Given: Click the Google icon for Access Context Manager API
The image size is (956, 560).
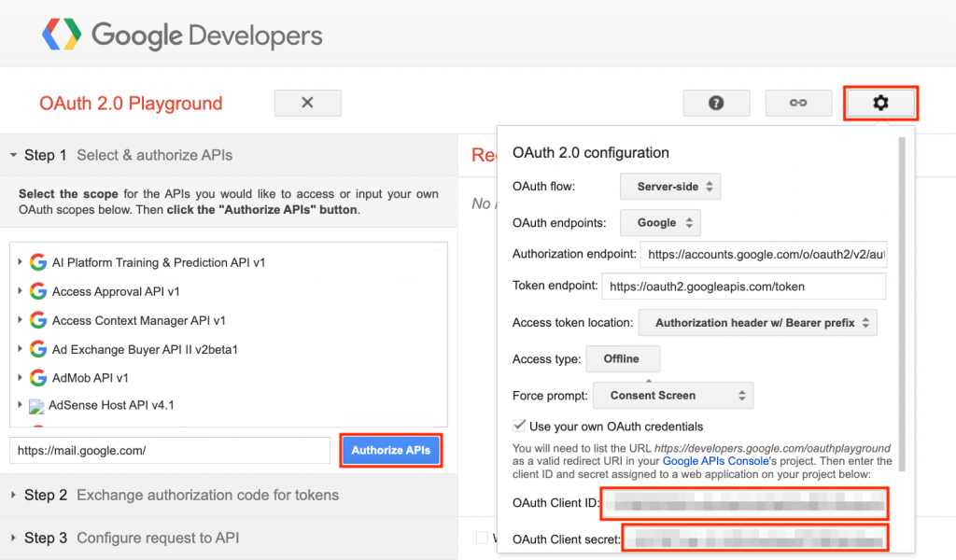Looking at the screenshot, I should pyautogui.click(x=37, y=320).
